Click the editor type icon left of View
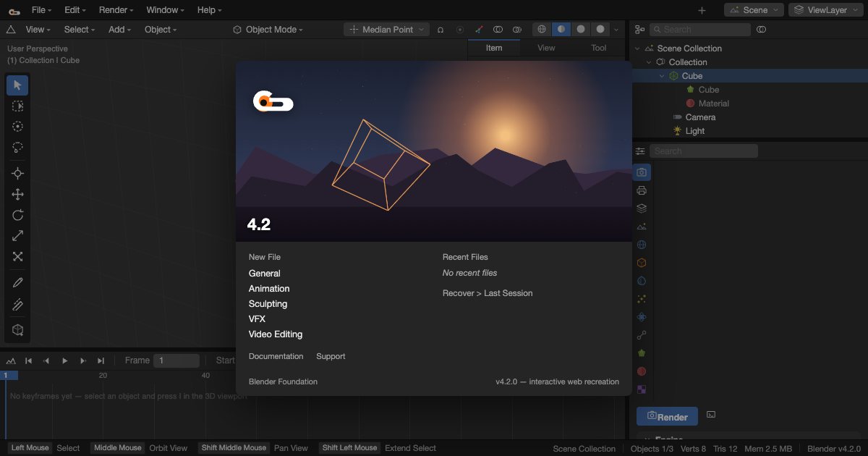The width and height of the screenshot is (868, 456). [x=11, y=30]
